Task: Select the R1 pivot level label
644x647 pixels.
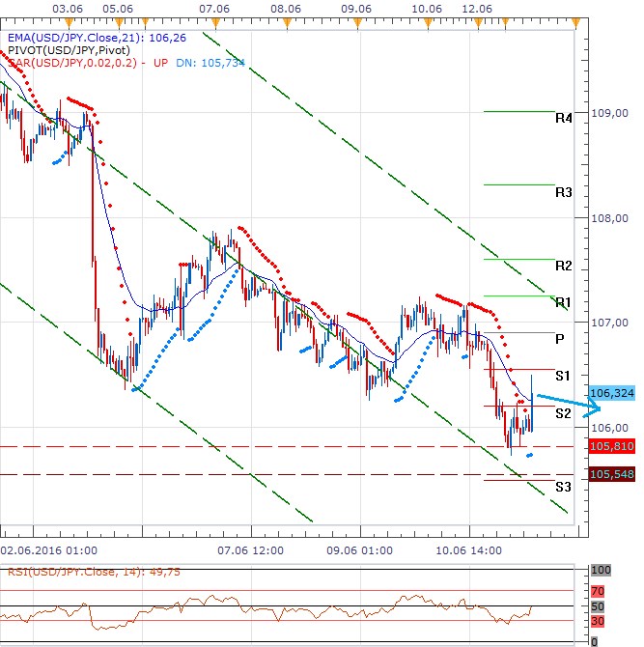Action: (x=564, y=302)
